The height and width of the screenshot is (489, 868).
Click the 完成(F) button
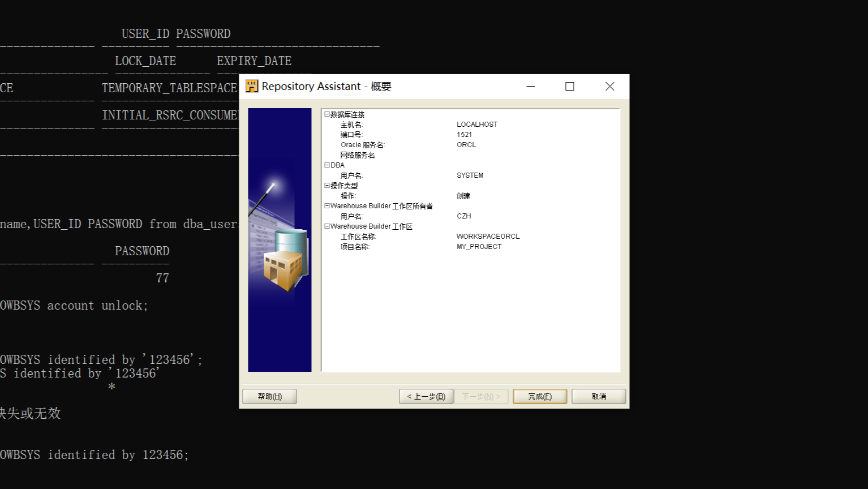click(x=539, y=396)
